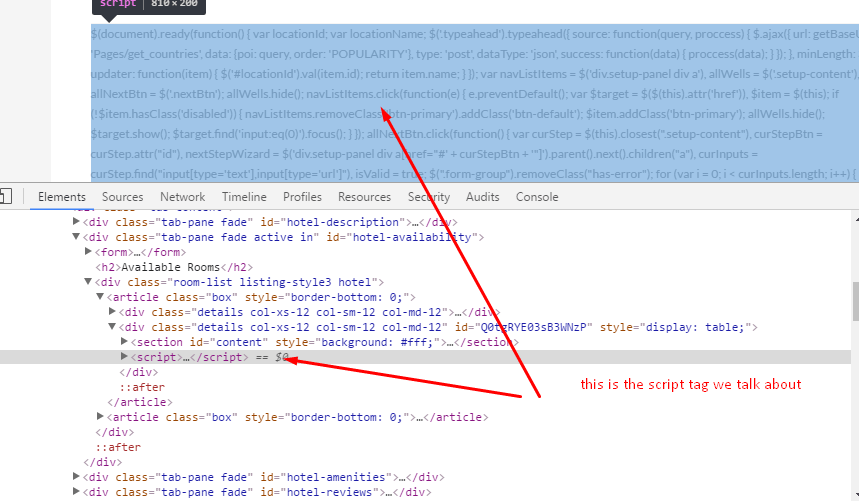Collapse the details div with id Q0tzRYE03sB3WNzP
This screenshot has width=859, height=501.
tap(112, 326)
